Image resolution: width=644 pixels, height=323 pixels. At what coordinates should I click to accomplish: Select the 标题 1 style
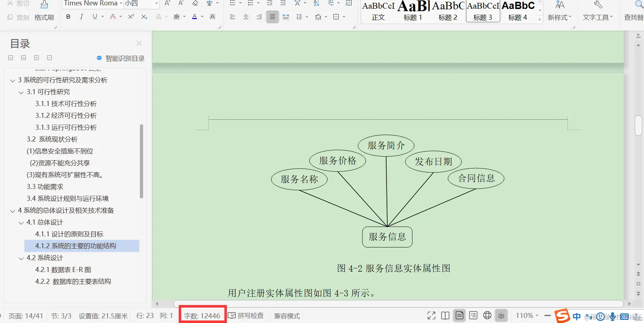point(413,11)
